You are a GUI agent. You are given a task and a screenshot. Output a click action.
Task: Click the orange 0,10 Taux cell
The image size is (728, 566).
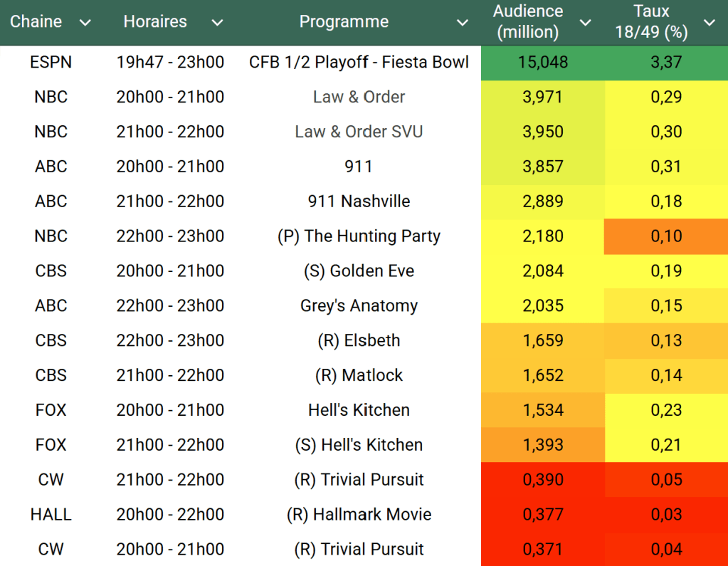(666, 236)
